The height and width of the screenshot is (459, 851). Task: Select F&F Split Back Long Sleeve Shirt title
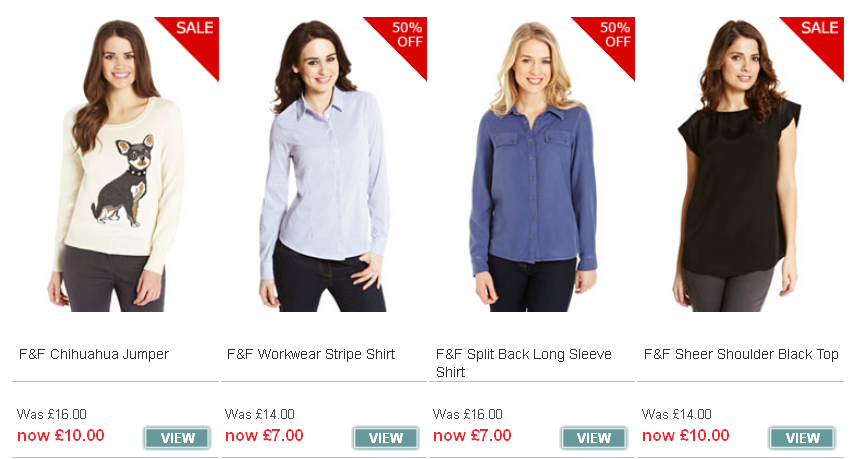[x=524, y=363]
